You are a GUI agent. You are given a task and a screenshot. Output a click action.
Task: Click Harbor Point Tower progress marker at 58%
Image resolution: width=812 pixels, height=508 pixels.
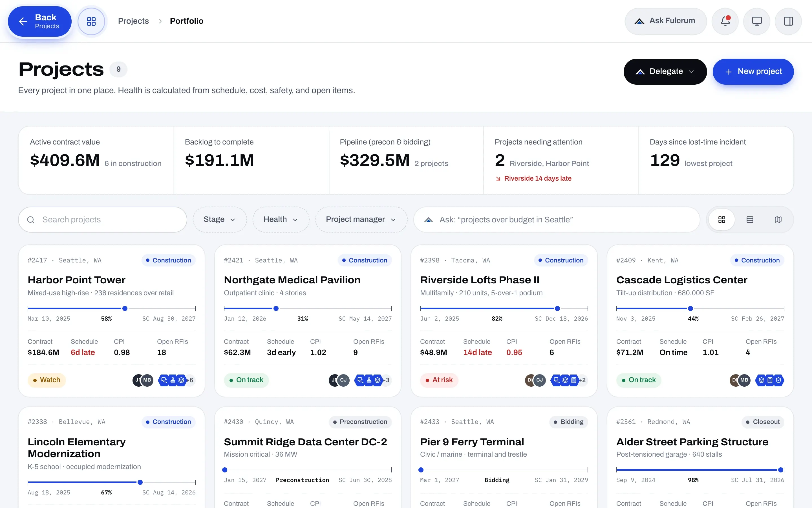click(125, 308)
